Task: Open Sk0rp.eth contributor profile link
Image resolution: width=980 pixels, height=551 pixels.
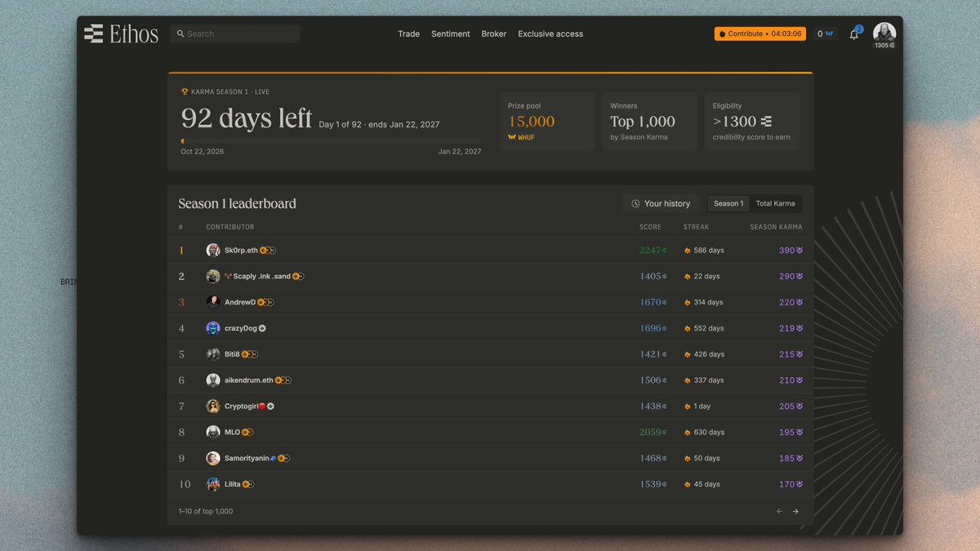Action: 241,251
